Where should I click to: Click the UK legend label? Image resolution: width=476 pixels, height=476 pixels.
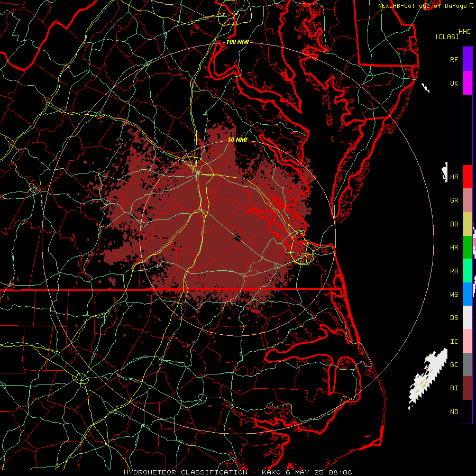[454, 83]
